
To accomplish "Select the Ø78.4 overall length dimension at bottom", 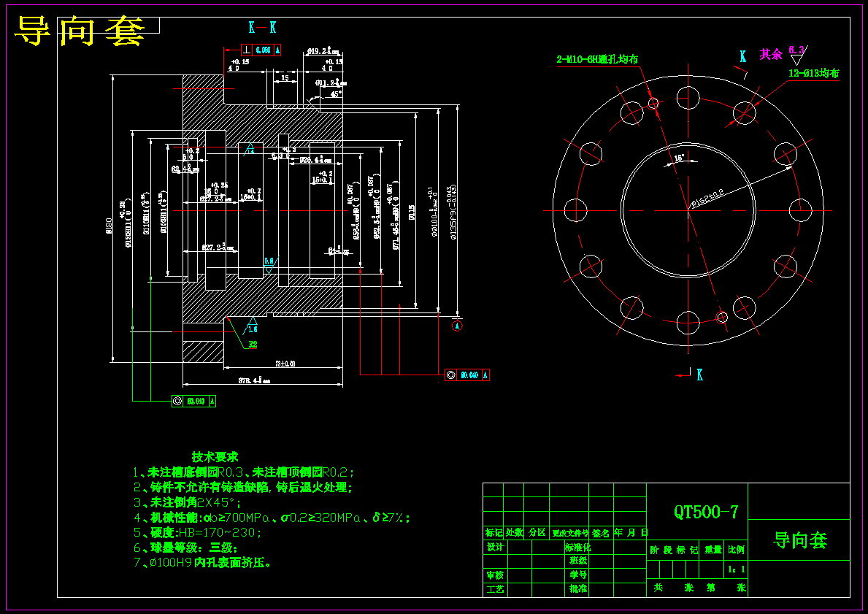I will (x=255, y=380).
